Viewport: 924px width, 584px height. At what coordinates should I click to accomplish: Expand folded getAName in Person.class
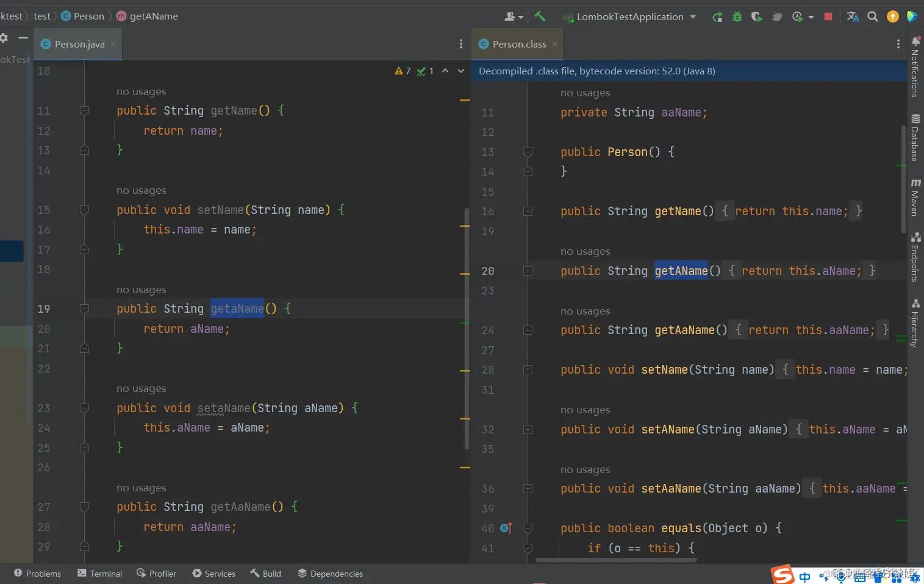pyautogui.click(x=528, y=271)
